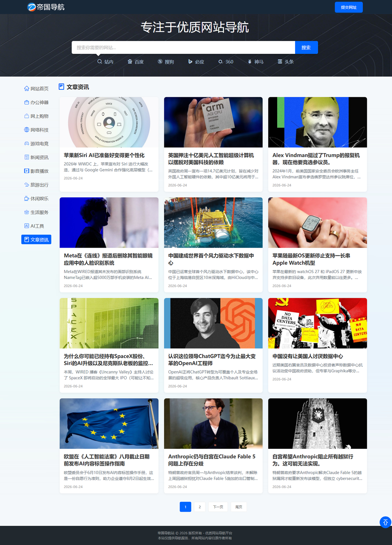
Task: Click the 网络科技 globe icon
Action: 27,130
